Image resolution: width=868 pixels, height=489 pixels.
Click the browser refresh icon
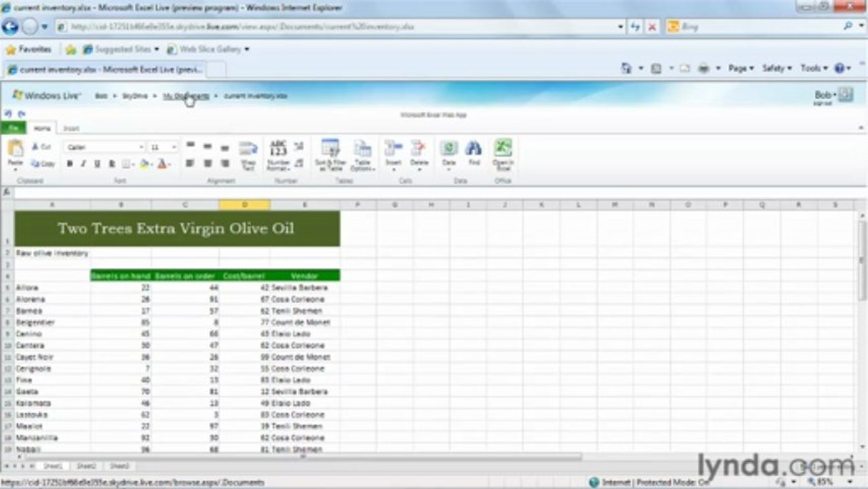(x=635, y=27)
